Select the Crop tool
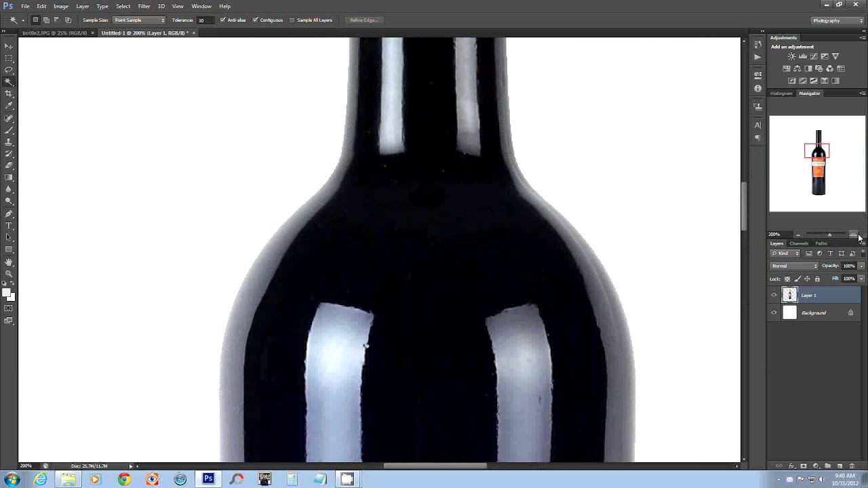Viewport: 868px width, 488px height. (9, 94)
